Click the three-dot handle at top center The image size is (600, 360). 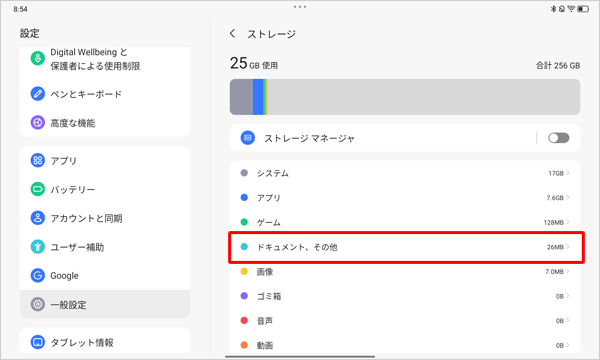[x=300, y=7]
